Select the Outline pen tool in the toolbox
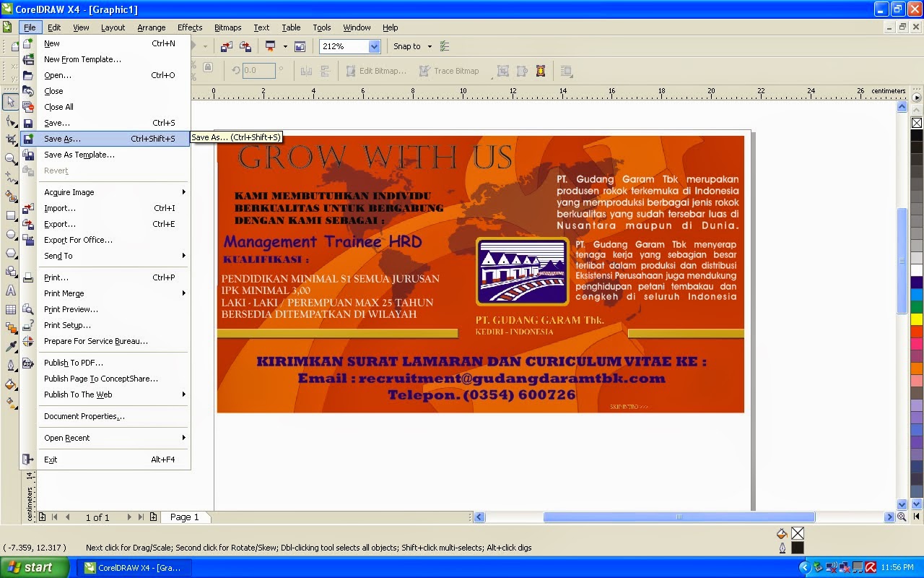924x578 pixels. [x=11, y=366]
